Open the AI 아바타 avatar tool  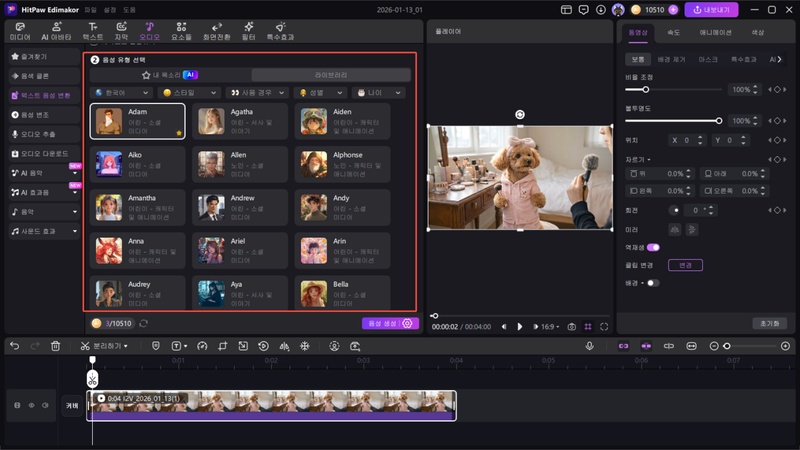(x=56, y=31)
